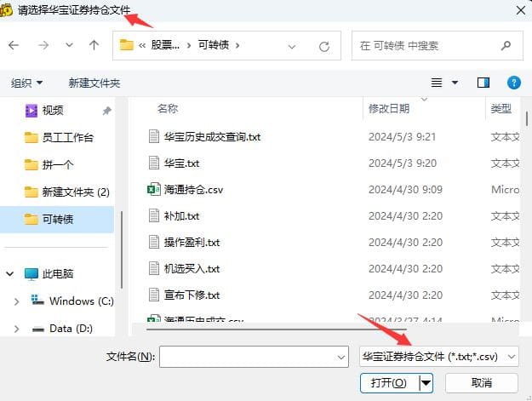The image size is (532, 401).
Task: Open the recent locations dropdown arrow
Action: pyautogui.click(x=69, y=45)
